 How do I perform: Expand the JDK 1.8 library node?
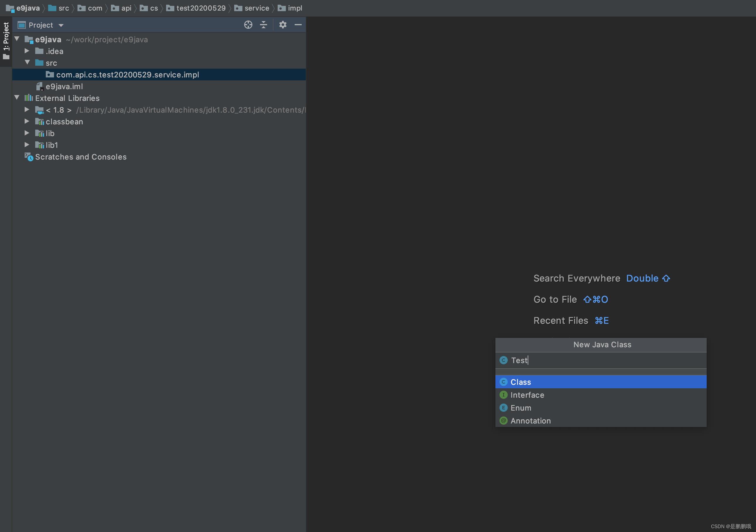(27, 110)
